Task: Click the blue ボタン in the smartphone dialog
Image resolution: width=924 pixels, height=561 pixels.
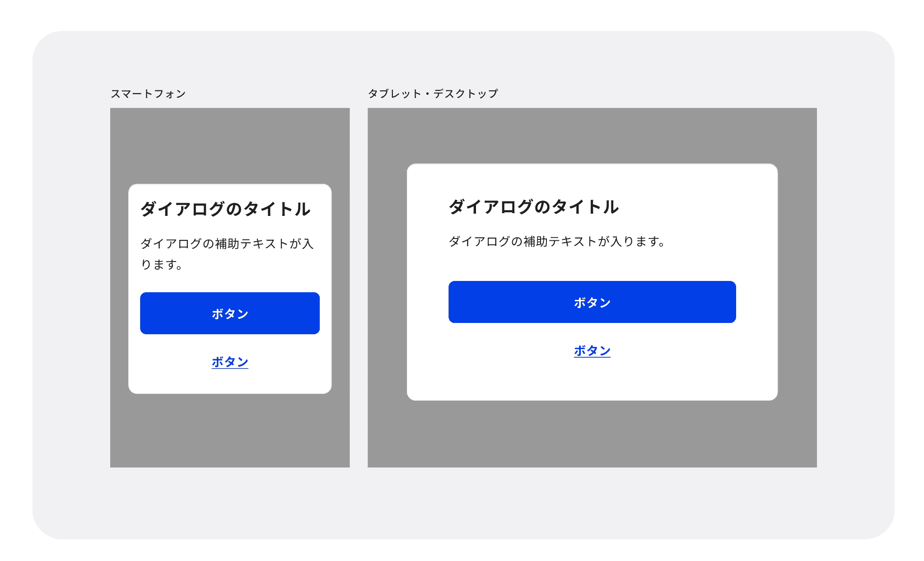Action: pos(229,313)
